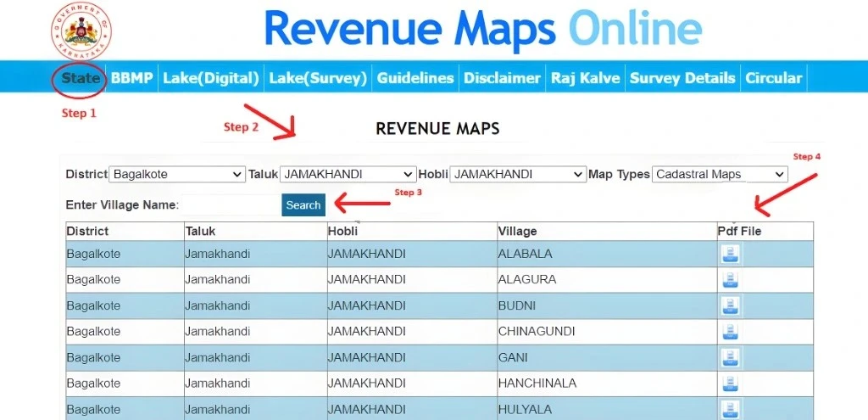Click the REVENUE MAPS heading text
Viewport: 868px width, 420px height.
[437, 129]
